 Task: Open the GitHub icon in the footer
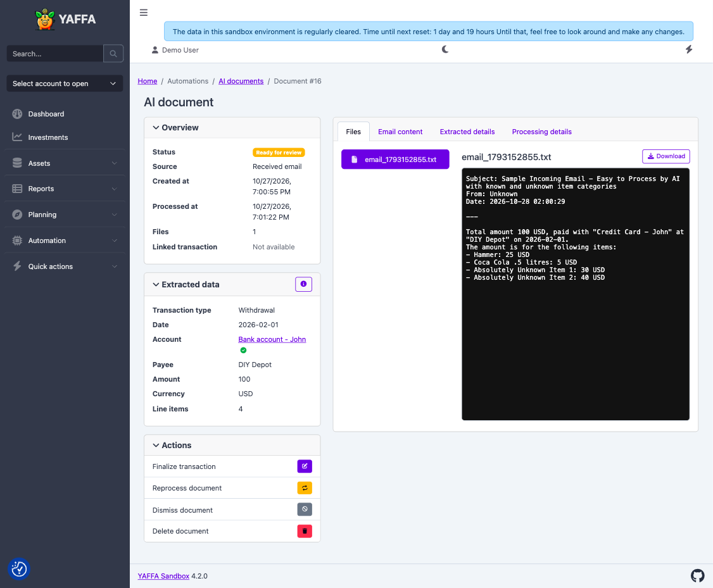point(697,576)
